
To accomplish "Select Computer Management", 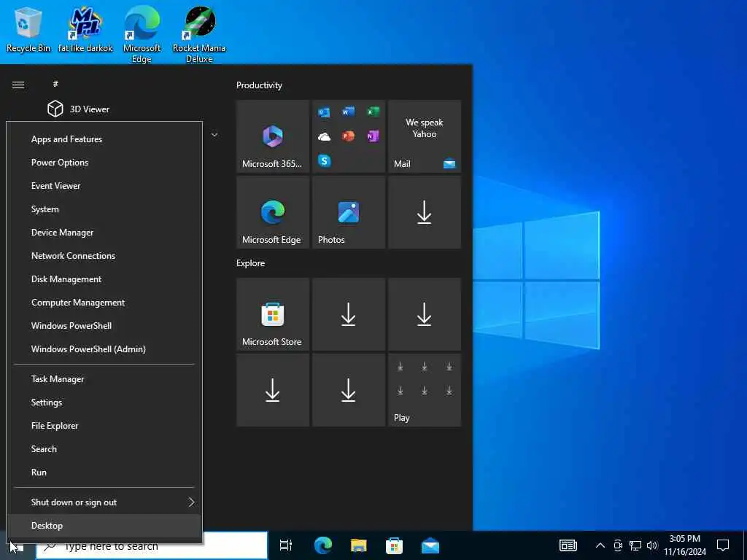I will coord(104,303).
